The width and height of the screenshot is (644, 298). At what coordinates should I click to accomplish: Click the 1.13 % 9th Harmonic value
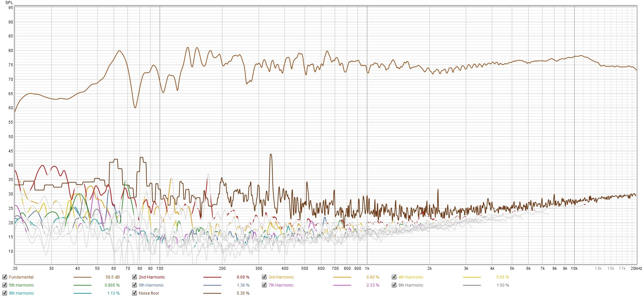click(113, 293)
